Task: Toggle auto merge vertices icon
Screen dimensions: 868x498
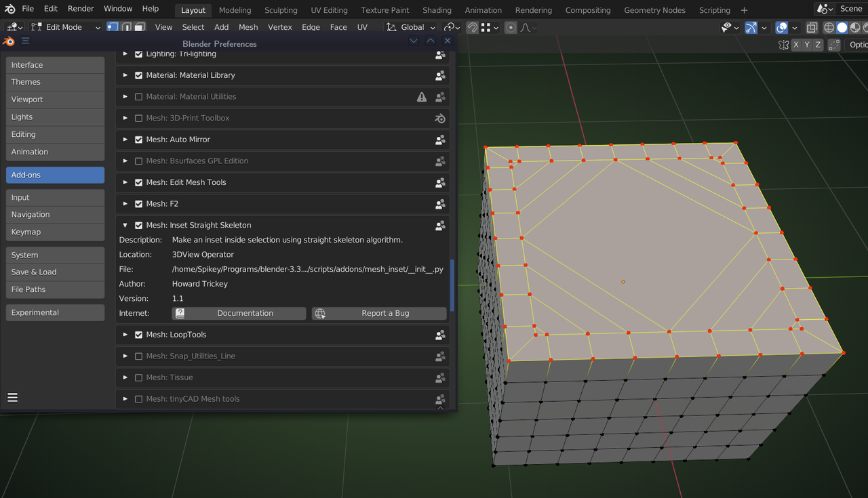Action: [x=834, y=45]
